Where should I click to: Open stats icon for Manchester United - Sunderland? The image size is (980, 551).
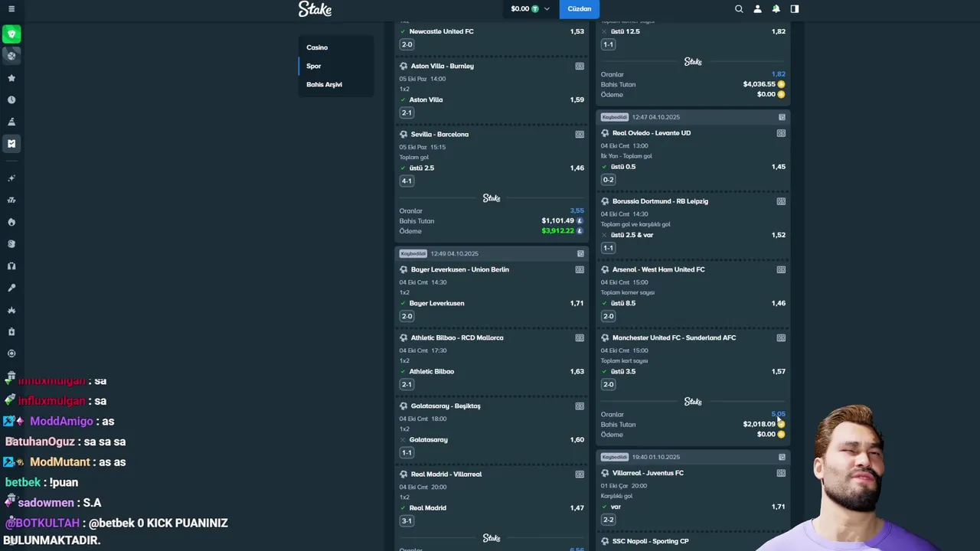[781, 337]
